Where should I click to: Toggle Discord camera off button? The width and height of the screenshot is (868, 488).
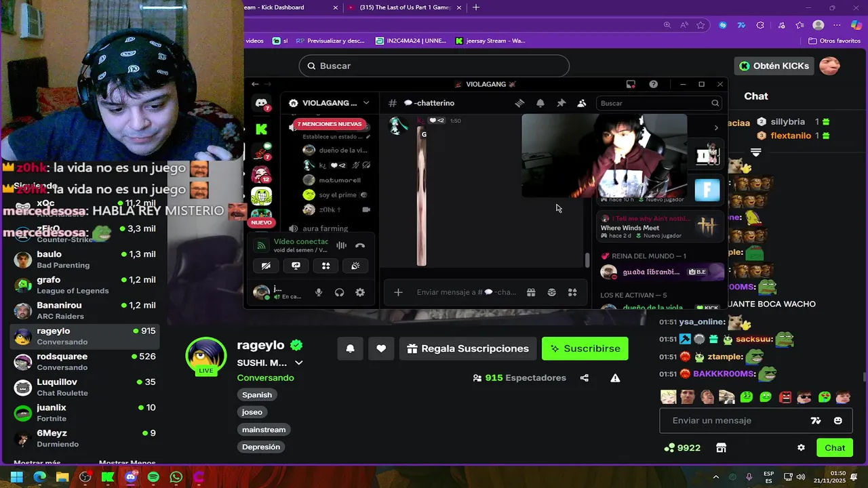(x=266, y=266)
